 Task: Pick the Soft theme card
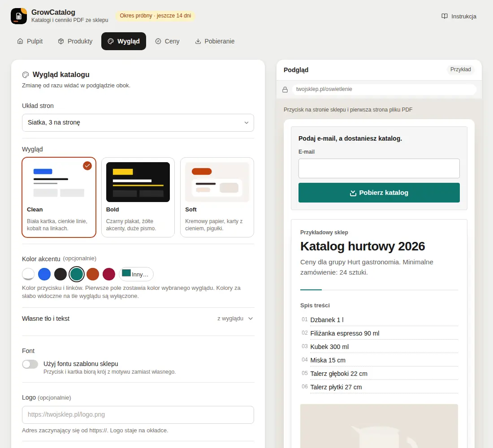pyautogui.click(x=217, y=198)
